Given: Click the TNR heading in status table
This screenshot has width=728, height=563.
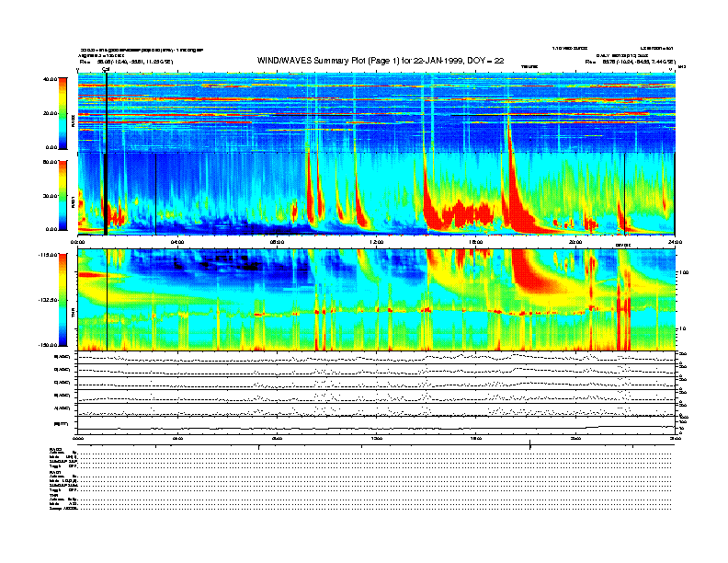Looking at the screenshot, I should point(52,495).
